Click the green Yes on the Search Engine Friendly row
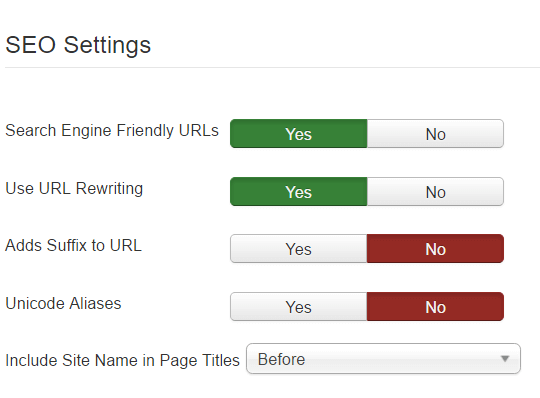This screenshot has height=398, width=540. click(299, 134)
